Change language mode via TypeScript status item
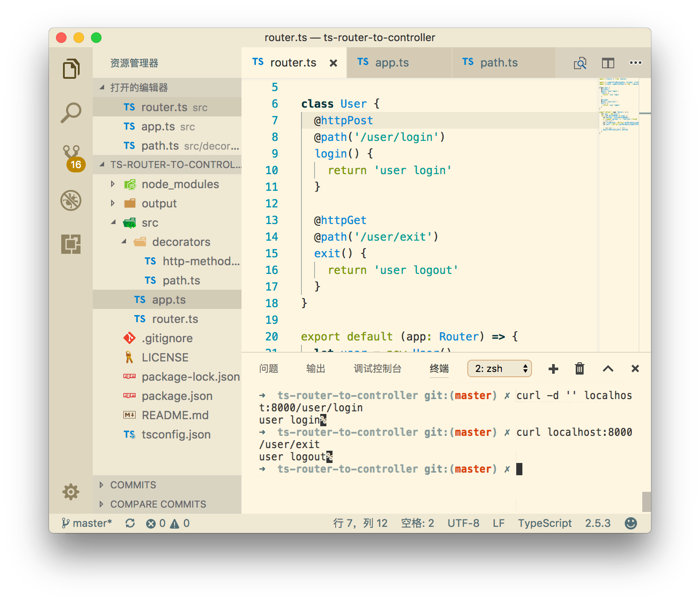 click(x=545, y=523)
